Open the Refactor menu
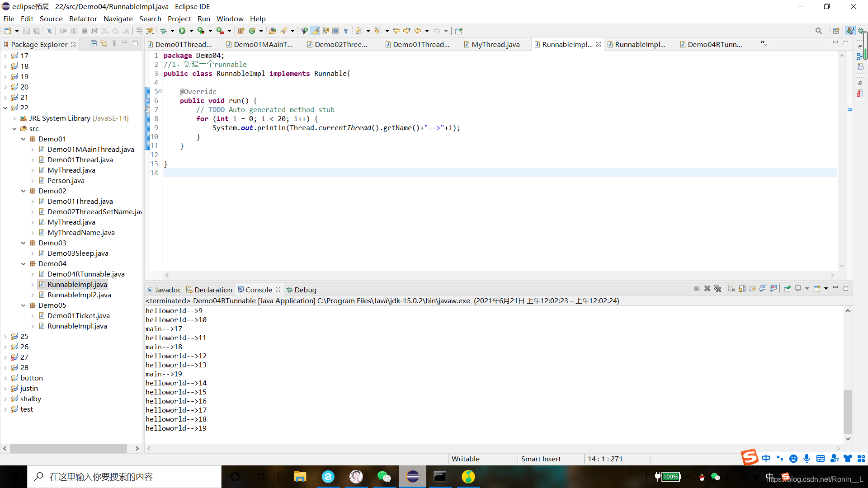The image size is (868, 488). [x=83, y=19]
